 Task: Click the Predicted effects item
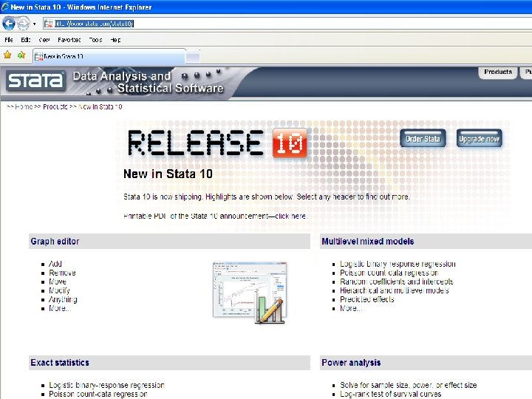tap(367, 299)
